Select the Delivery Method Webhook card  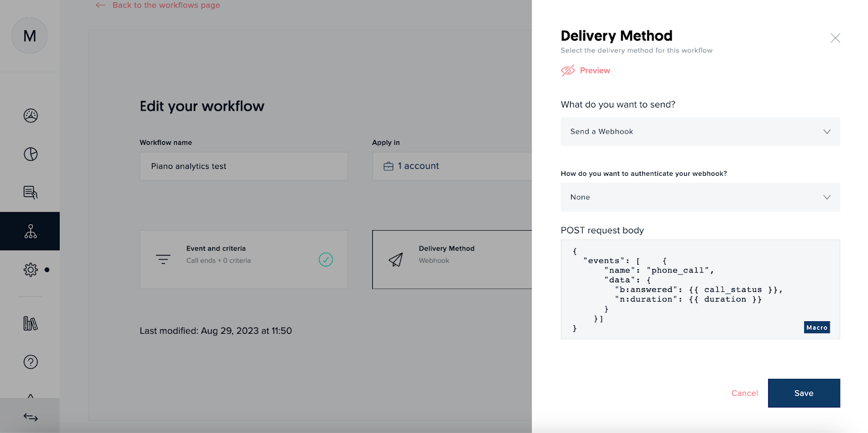(451, 260)
